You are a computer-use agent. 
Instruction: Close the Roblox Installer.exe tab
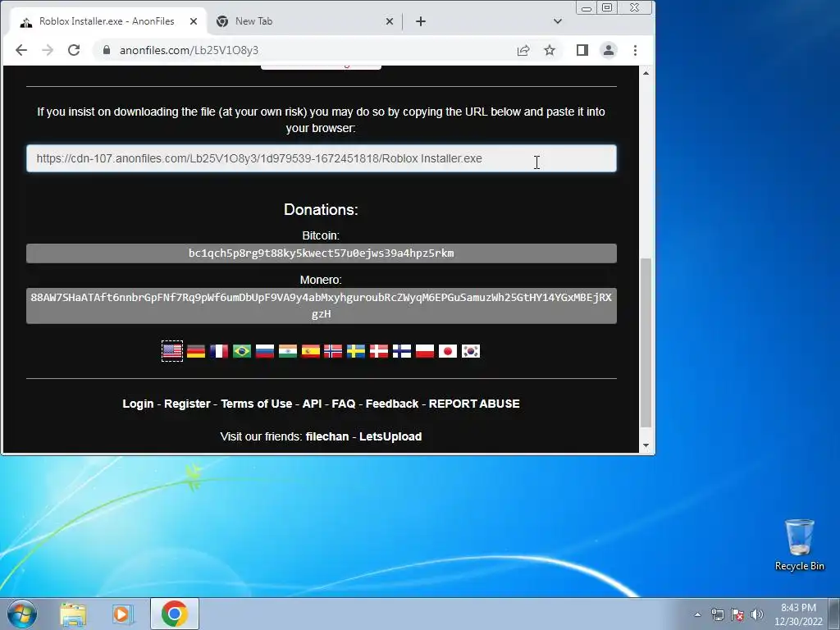[194, 21]
